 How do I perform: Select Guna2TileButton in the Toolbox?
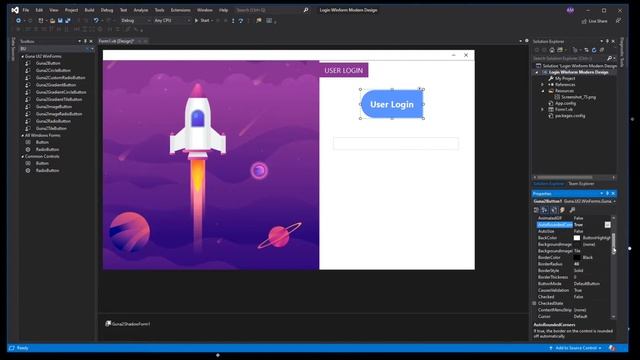[51, 128]
